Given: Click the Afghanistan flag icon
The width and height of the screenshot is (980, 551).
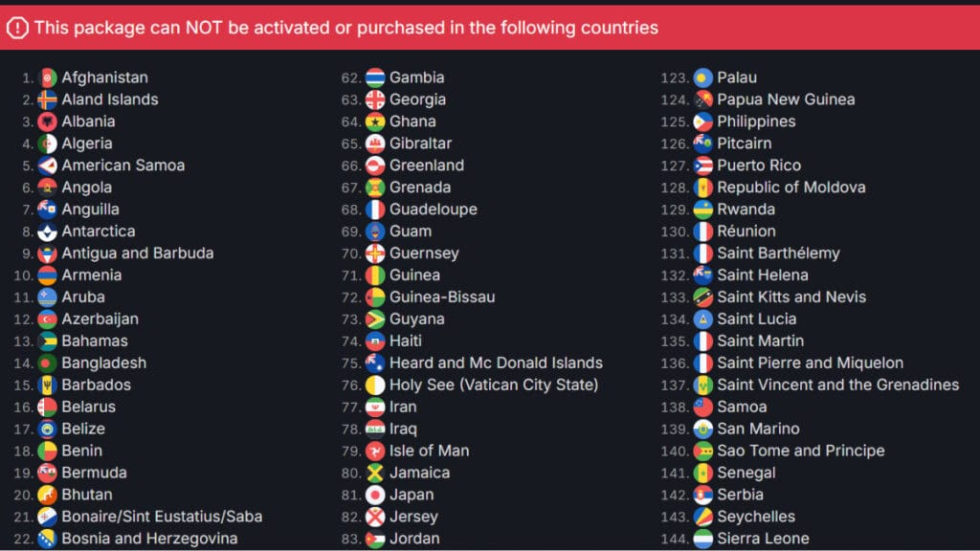Looking at the screenshot, I should (x=48, y=77).
